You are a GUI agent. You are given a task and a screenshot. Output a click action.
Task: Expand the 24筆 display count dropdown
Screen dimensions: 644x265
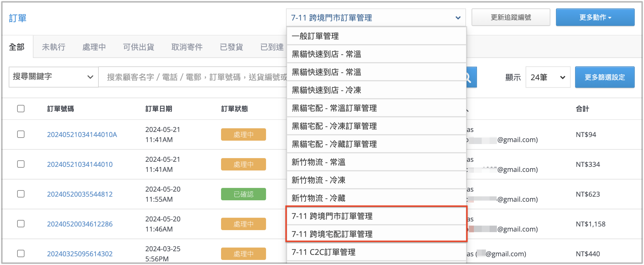click(548, 77)
